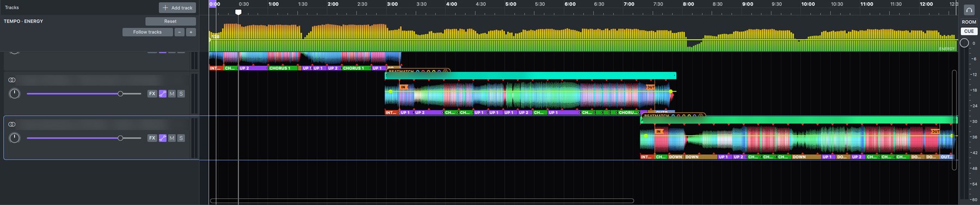The height and width of the screenshot is (205, 980).
Task: Click the link rings icon on second track
Action: pos(12,80)
